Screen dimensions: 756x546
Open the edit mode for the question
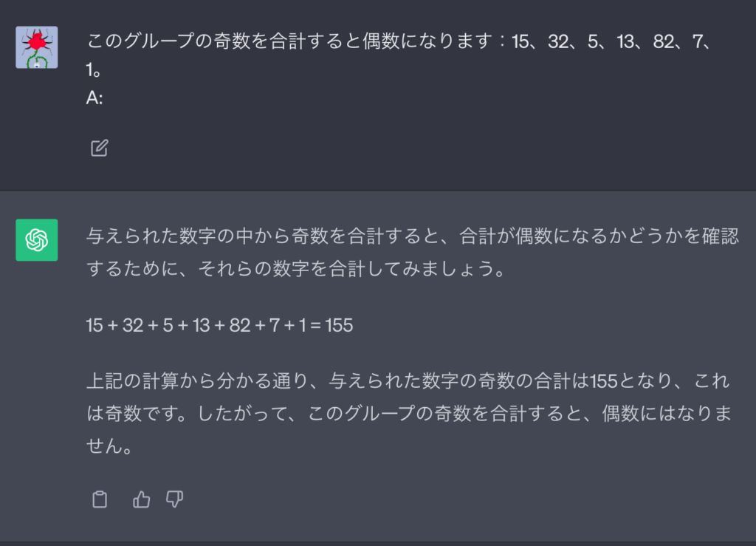click(x=99, y=148)
